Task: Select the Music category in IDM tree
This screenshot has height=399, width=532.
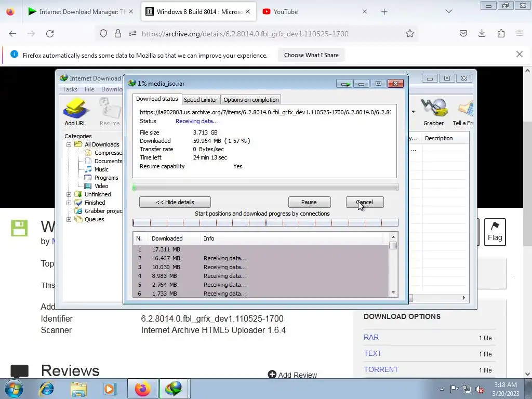Action: (101, 169)
